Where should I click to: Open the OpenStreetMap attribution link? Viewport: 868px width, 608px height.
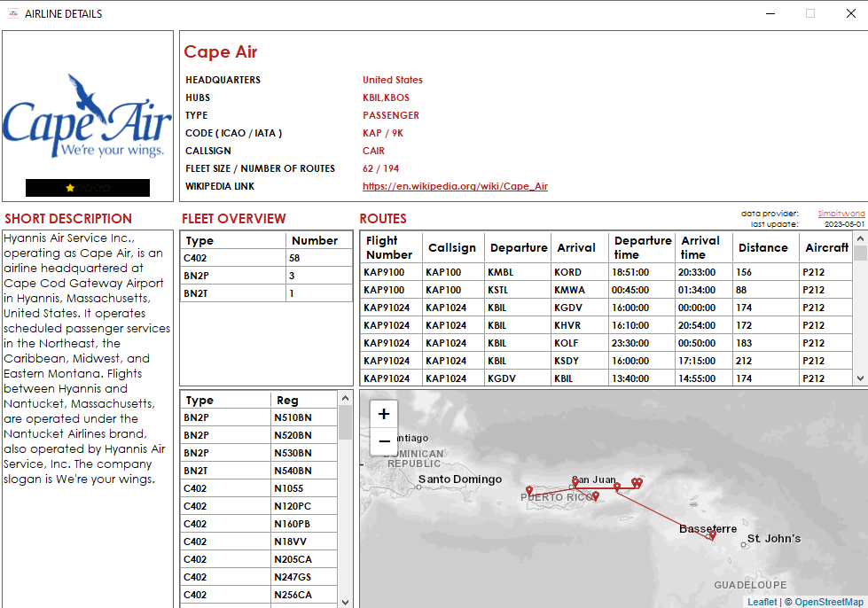pos(829,602)
